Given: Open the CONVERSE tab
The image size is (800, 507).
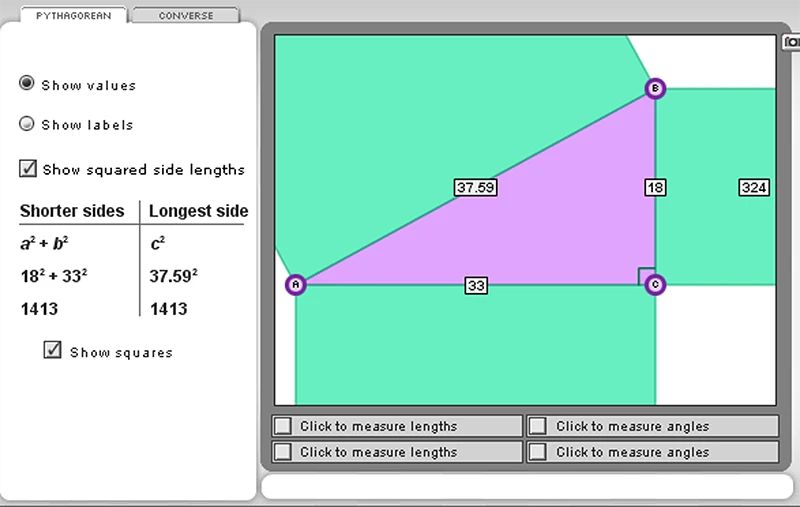Looking at the screenshot, I should pos(186,15).
